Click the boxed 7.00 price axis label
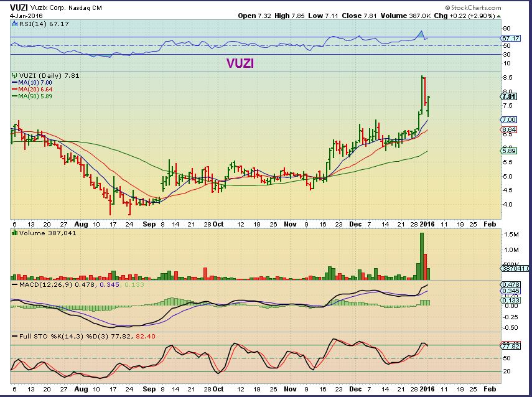This screenshot has width=532, height=397. (x=509, y=119)
